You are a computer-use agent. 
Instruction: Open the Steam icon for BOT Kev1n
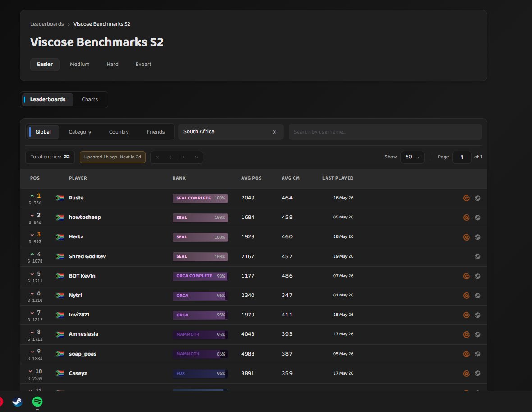477,276
